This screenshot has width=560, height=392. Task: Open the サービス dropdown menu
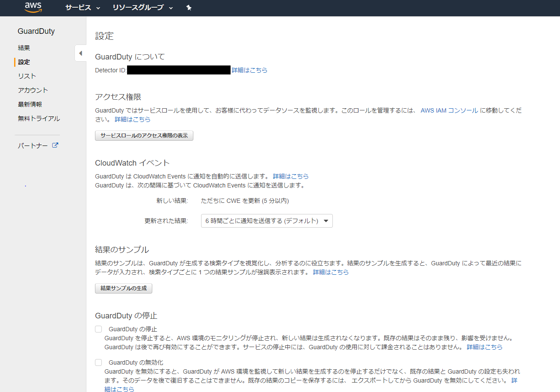pyautogui.click(x=83, y=8)
